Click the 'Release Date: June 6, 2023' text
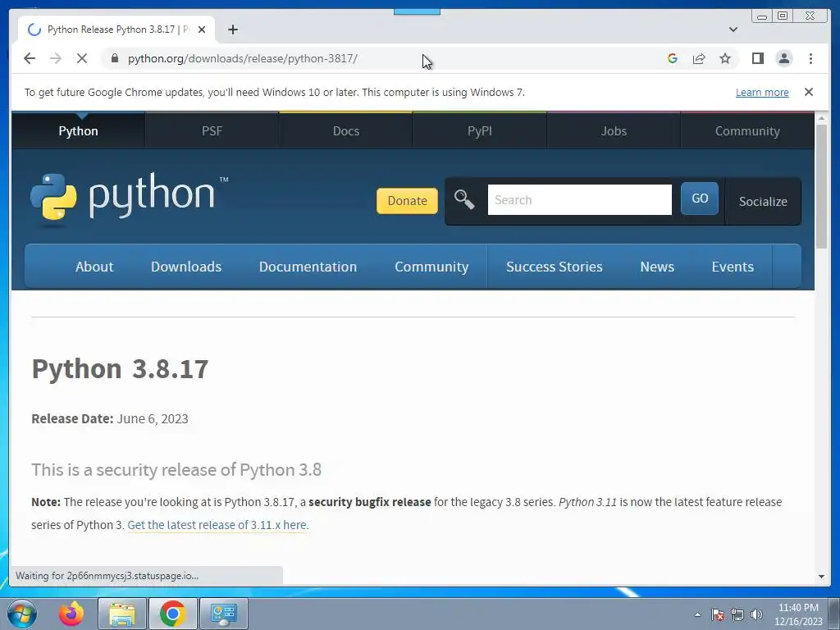Screen dimensions: 840x630 coord(110,418)
